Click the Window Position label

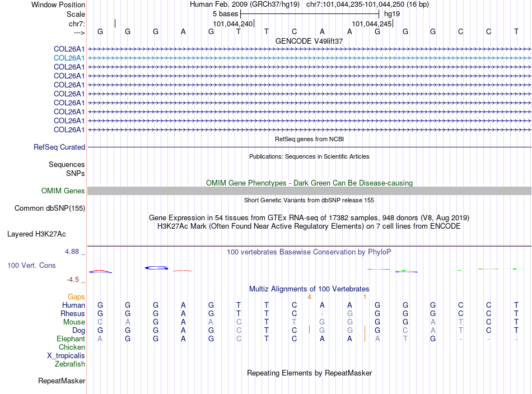click(x=58, y=4)
